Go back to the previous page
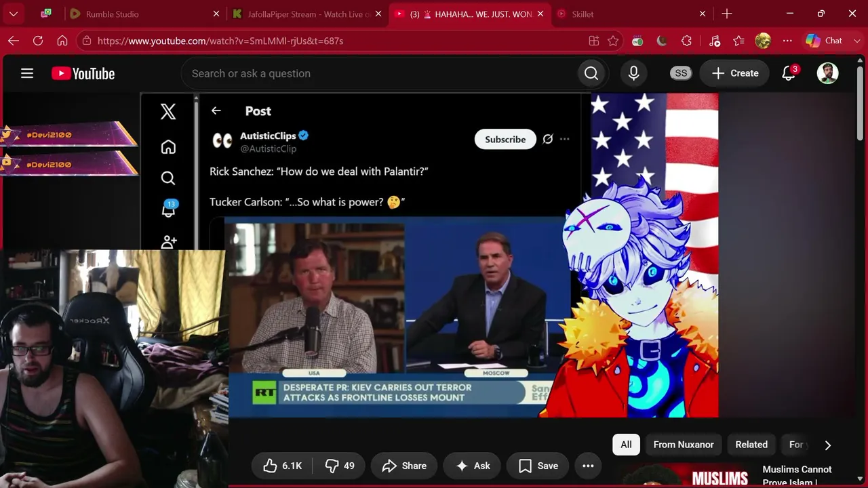Viewport: 868px width, 488px height. [14, 41]
